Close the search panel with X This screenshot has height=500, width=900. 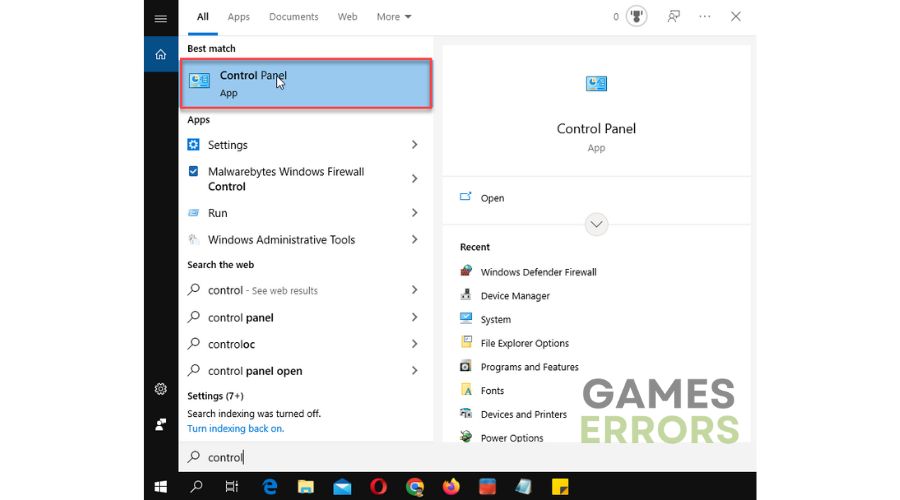pos(736,17)
